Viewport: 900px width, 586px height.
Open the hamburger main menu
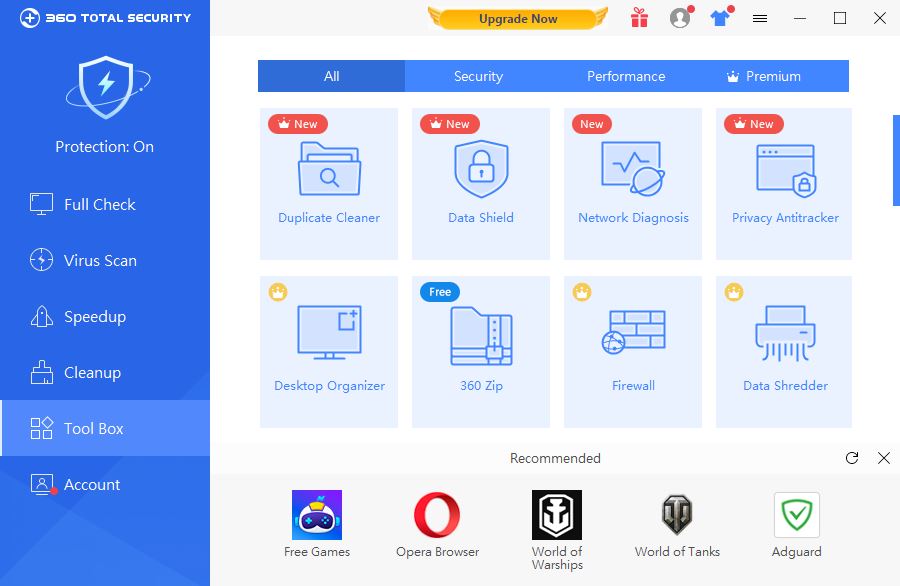760,19
